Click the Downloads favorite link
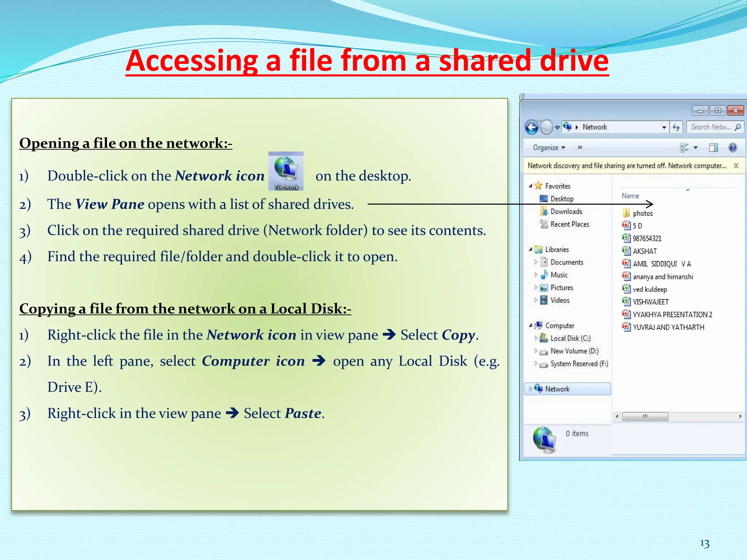Image resolution: width=747 pixels, height=560 pixels. 566,211
